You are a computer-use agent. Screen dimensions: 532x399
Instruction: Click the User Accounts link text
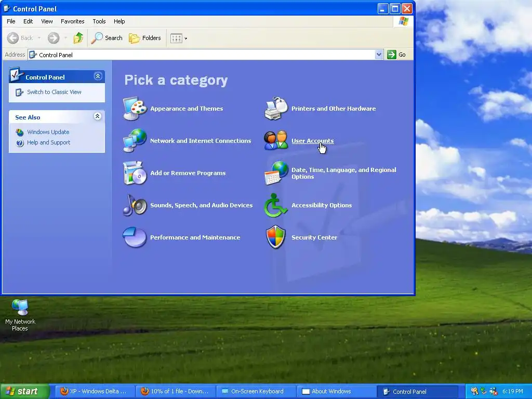[312, 141]
